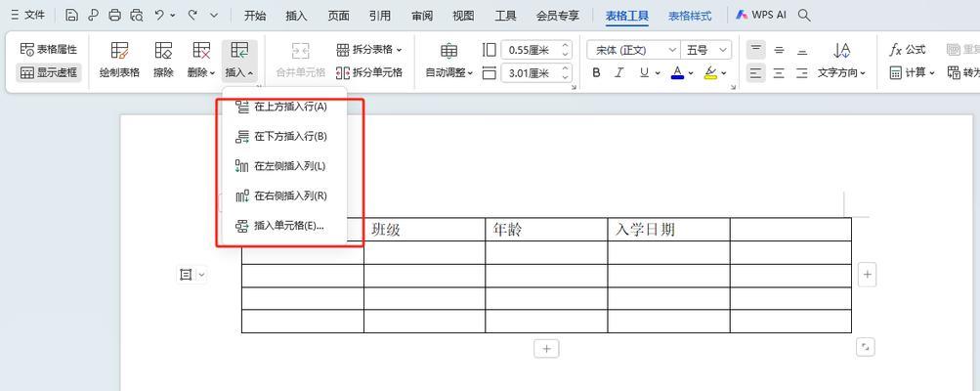This screenshot has width=980, height=391.
Task: Click the save document icon
Action: (x=71, y=15)
